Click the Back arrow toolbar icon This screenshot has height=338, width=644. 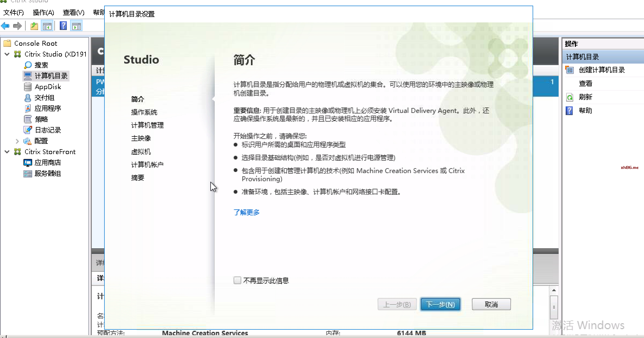(x=5, y=26)
